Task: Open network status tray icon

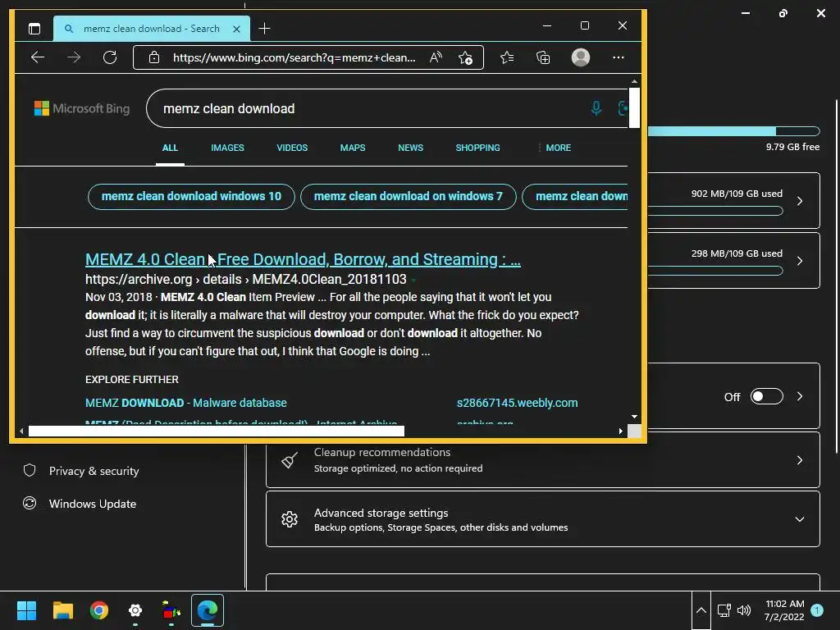Action: click(x=724, y=610)
